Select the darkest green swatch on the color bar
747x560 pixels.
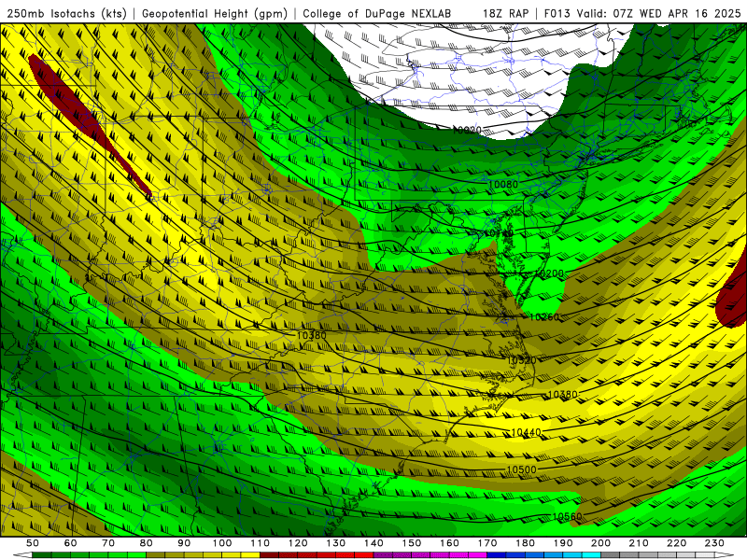click(42, 555)
